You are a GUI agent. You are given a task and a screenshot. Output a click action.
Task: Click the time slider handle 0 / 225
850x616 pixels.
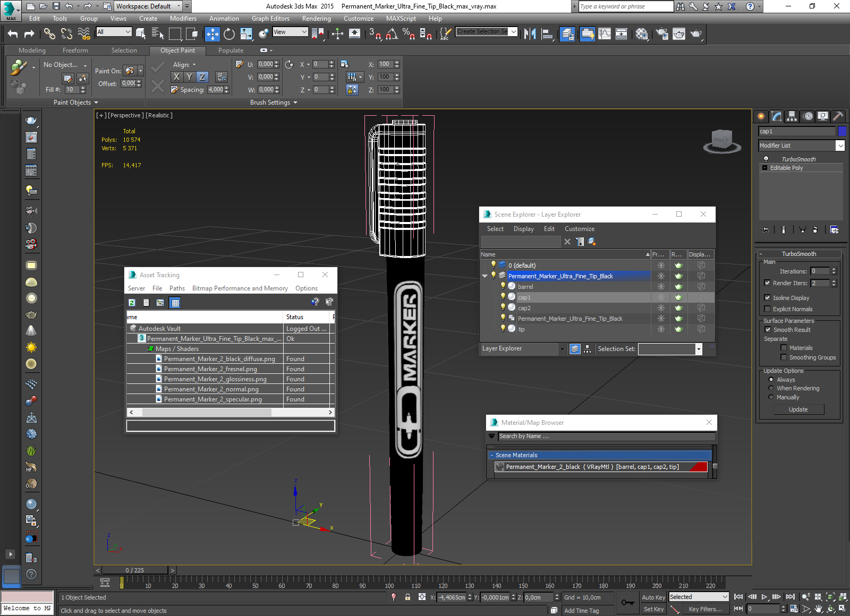pos(135,570)
